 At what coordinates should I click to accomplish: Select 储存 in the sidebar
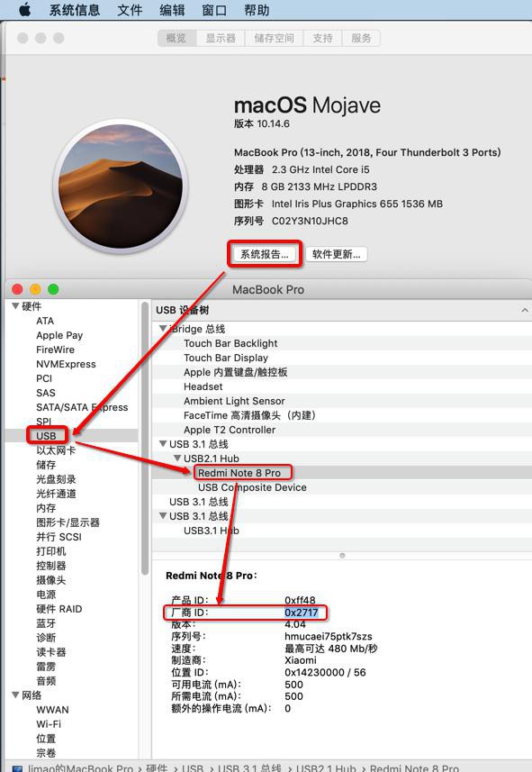tap(46, 465)
